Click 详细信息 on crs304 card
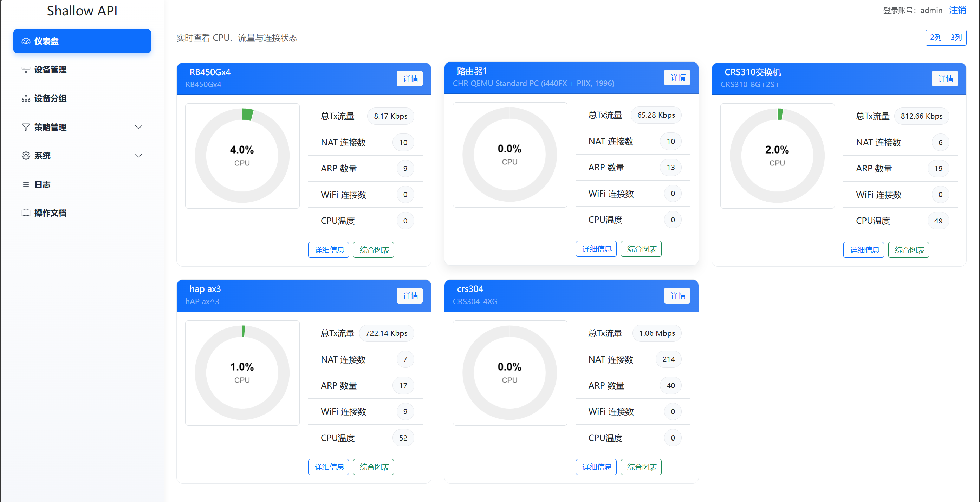Screen dimensions: 980x502 coord(596,467)
